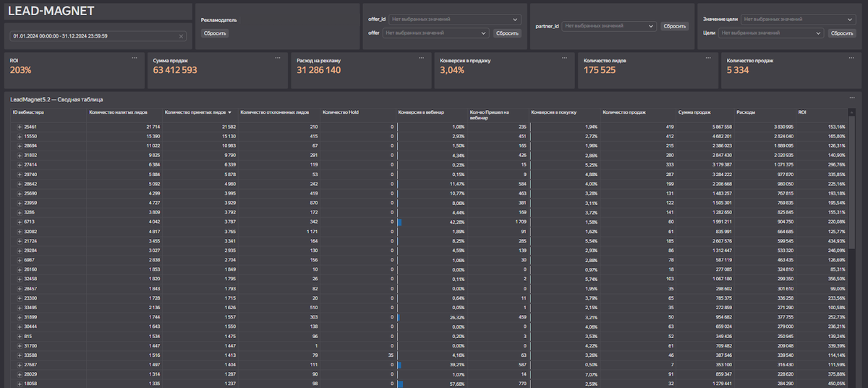Expand webmaster row 15550

click(20, 136)
